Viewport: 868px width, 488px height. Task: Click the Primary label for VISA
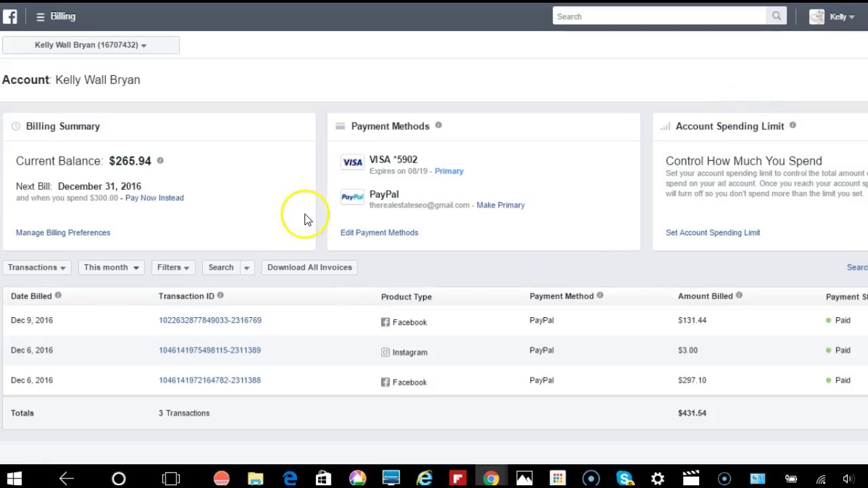[449, 171]
